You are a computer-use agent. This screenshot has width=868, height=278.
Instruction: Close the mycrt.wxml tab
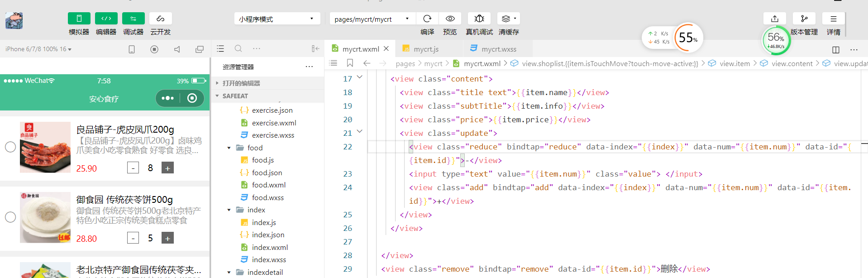click(x=386, y=48)
